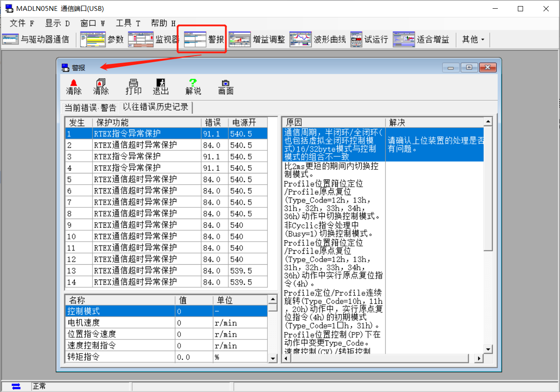Select the 电机速度 row
Image resolution: width=560 pixels, height=392 pixels.
pos(166,322)
